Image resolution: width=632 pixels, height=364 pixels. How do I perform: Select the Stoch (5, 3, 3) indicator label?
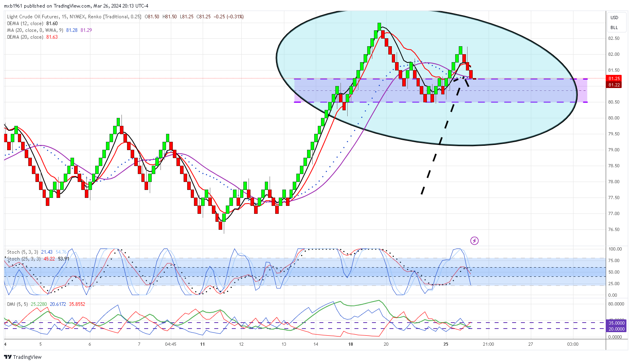23,252
